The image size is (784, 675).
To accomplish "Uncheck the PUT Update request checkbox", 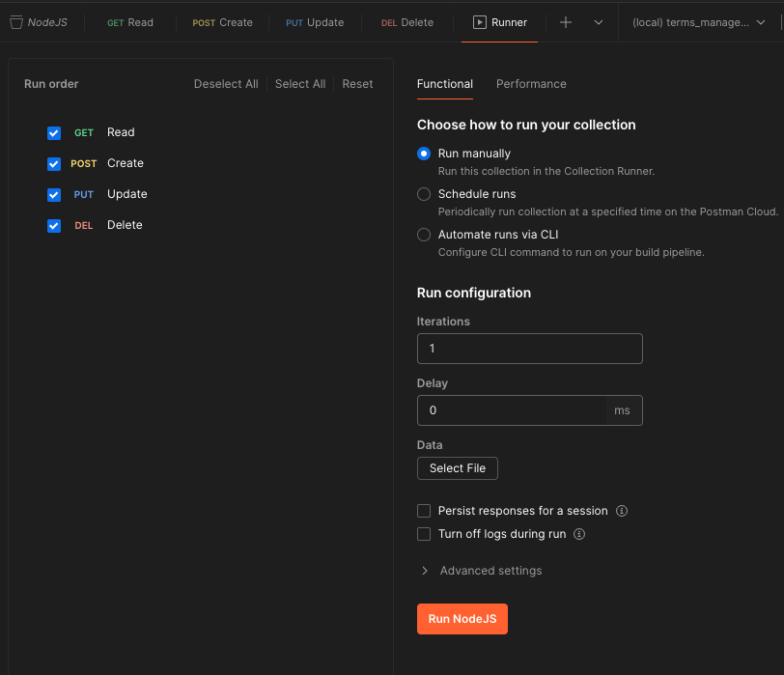I will point(54,194).
